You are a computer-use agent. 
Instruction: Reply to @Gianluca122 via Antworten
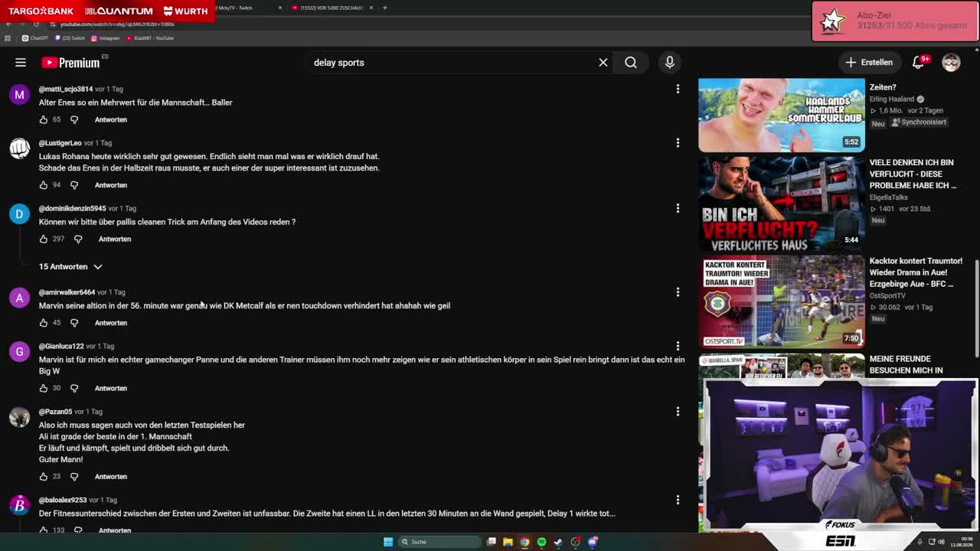(111, 388)
